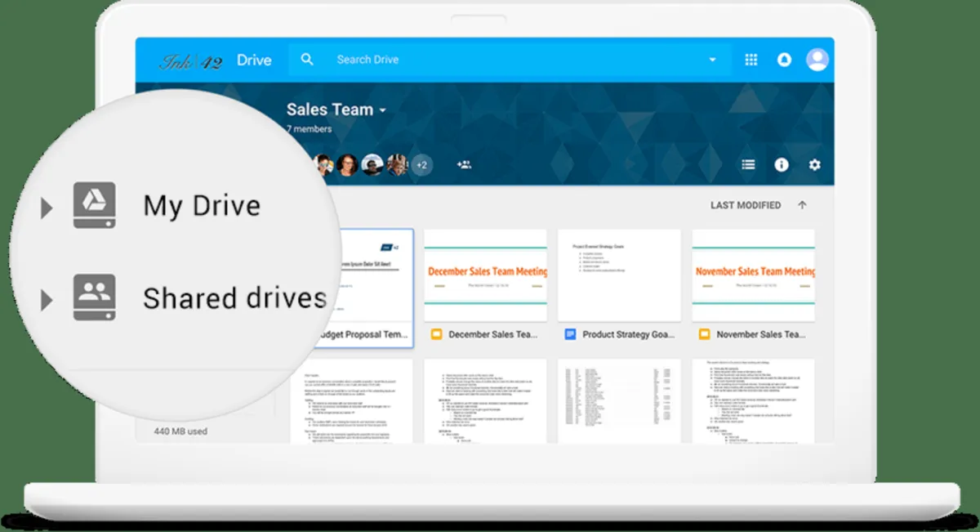
Task: Click the search magnifier icon
Action: tap(307, 60)
